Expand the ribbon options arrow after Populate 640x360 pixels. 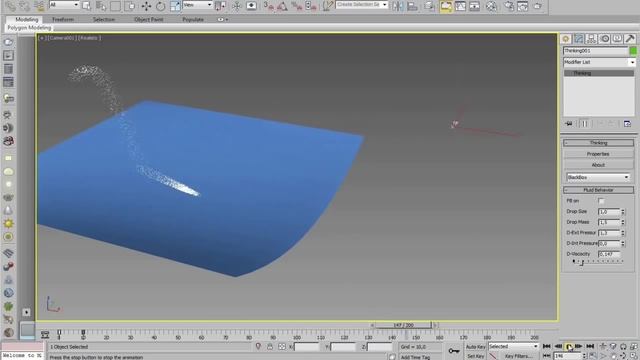pyautogui.click(x=223, y=19)
